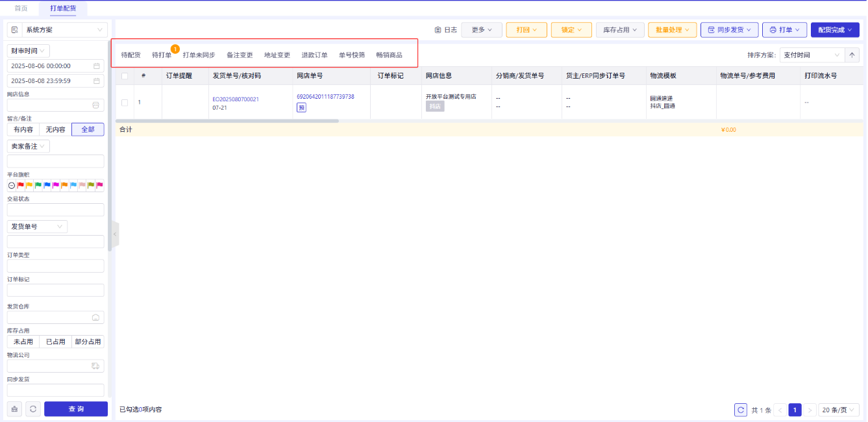Click the 预 presale tag icon
Screen dimensions: 868x422
pyautogui.click(x=301, y=108)
